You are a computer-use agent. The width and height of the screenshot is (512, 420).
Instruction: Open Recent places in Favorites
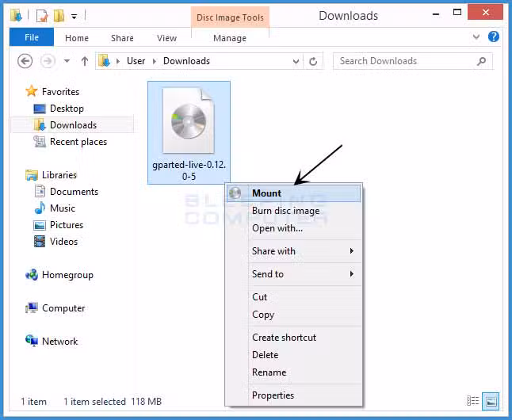coord(78,142)
